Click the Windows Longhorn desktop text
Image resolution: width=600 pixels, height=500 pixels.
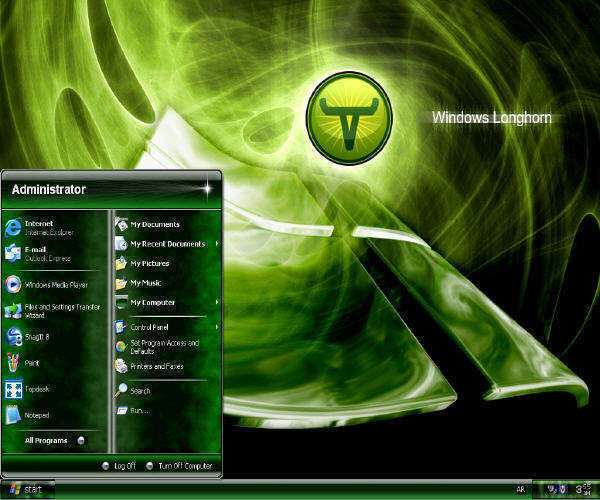492,117
